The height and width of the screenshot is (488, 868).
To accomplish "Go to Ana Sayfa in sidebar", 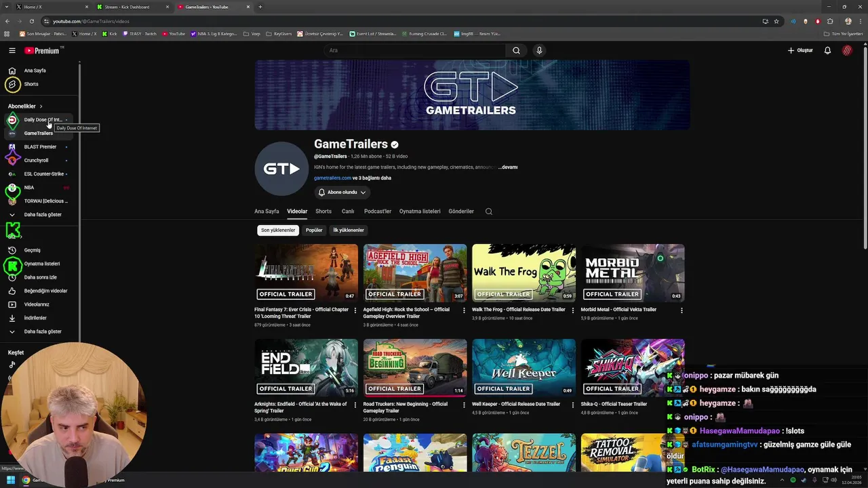I will 35,70.
